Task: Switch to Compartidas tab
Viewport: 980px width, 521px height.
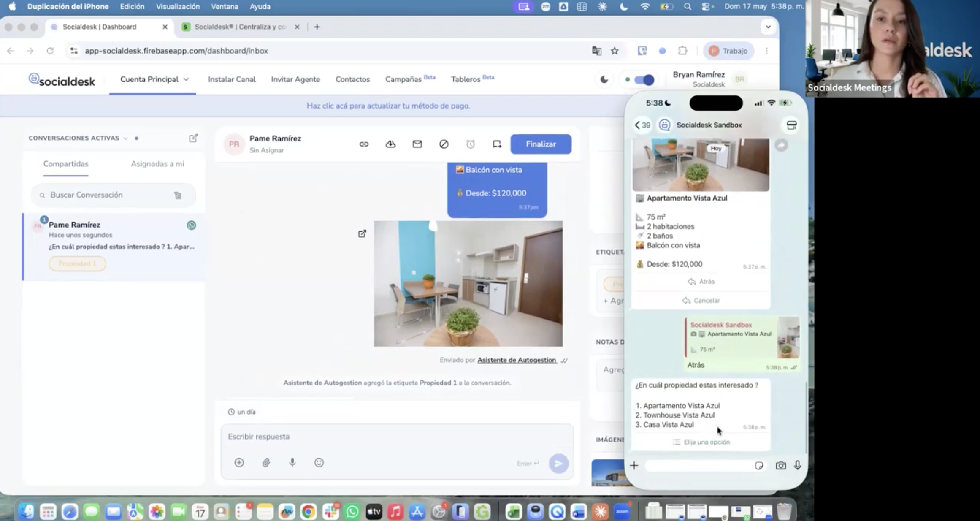Action: (x=66, y=164)
